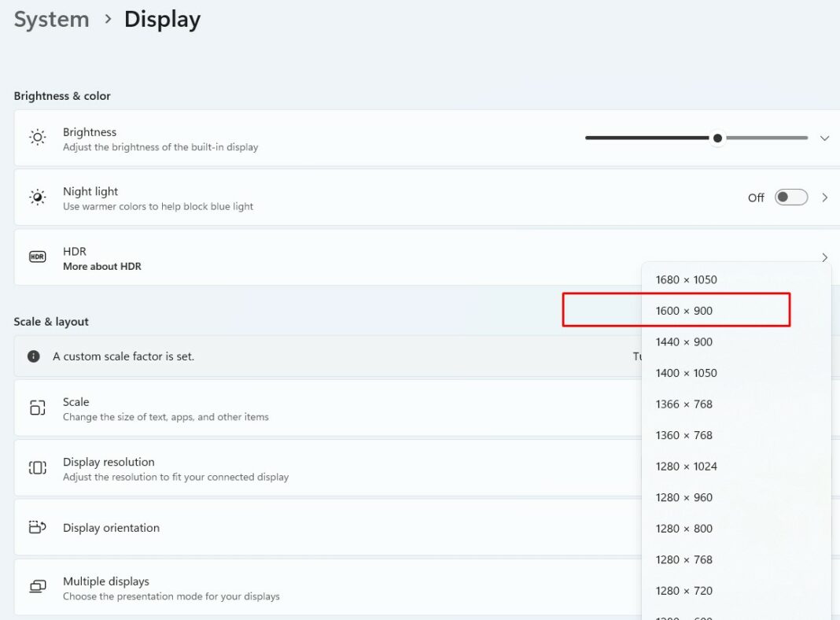Image resolution: width=840 pixels, height=620 pixels.
Task: Select the 1680 × 1050 resolution
Action: (686, 279)
